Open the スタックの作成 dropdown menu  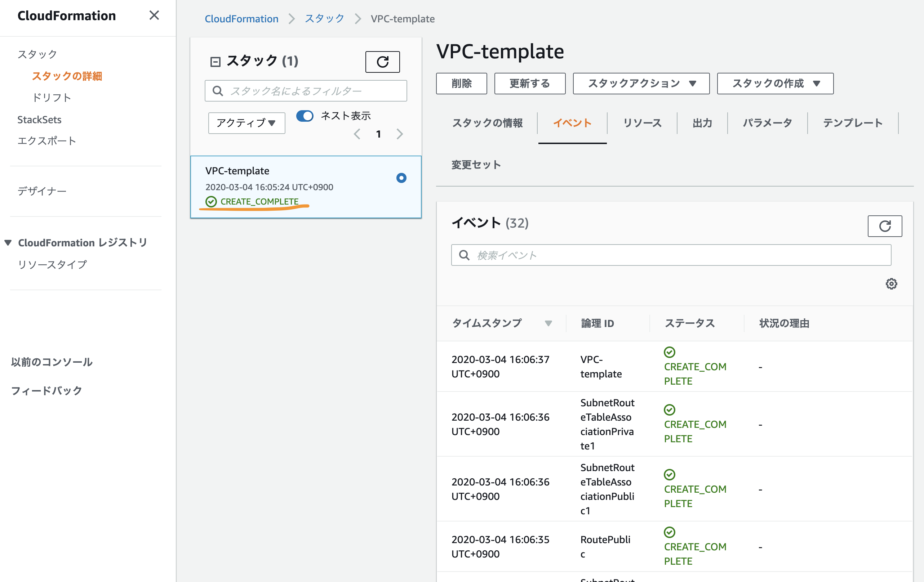coord(775,83)
